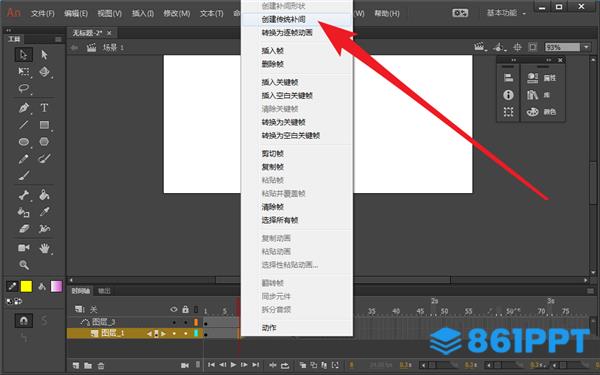
Task: Toggle show/hide all layers eye icon
Action: (174, 309)
